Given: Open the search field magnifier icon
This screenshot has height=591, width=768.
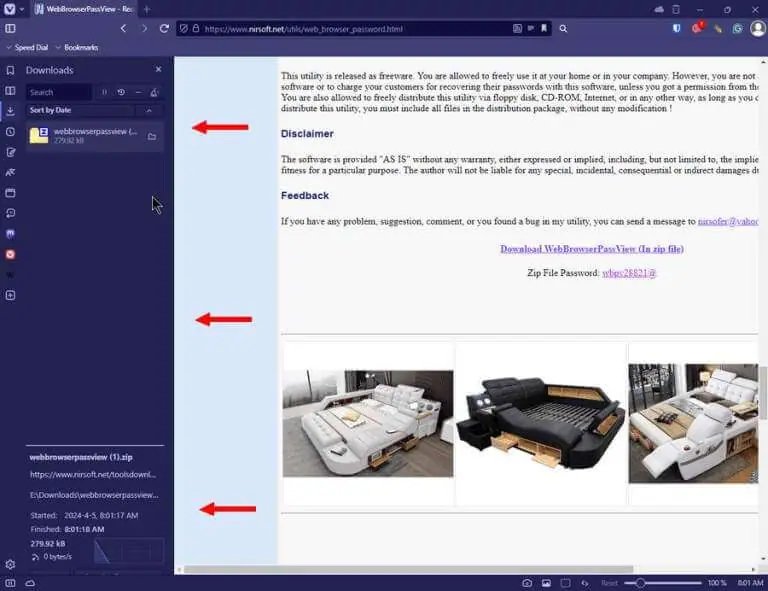Looking at the screenshot, I should 563,29.
